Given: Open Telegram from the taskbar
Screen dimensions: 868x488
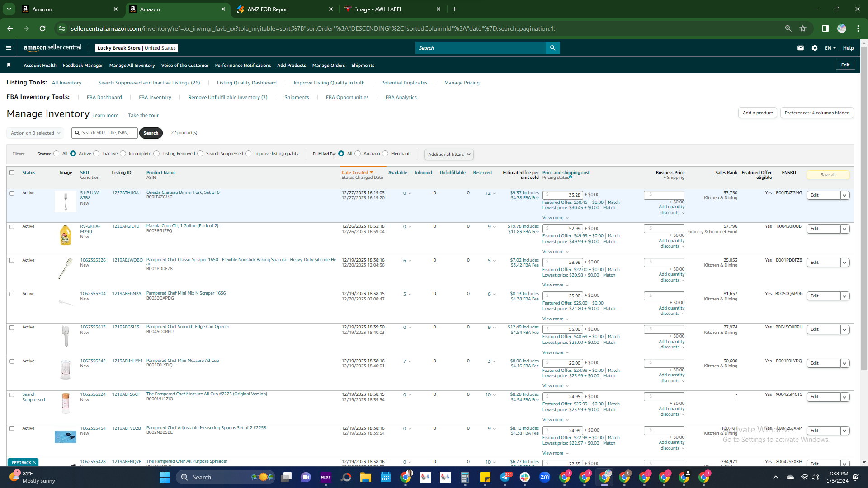Looking at the screenshot, I should (505, 477).
